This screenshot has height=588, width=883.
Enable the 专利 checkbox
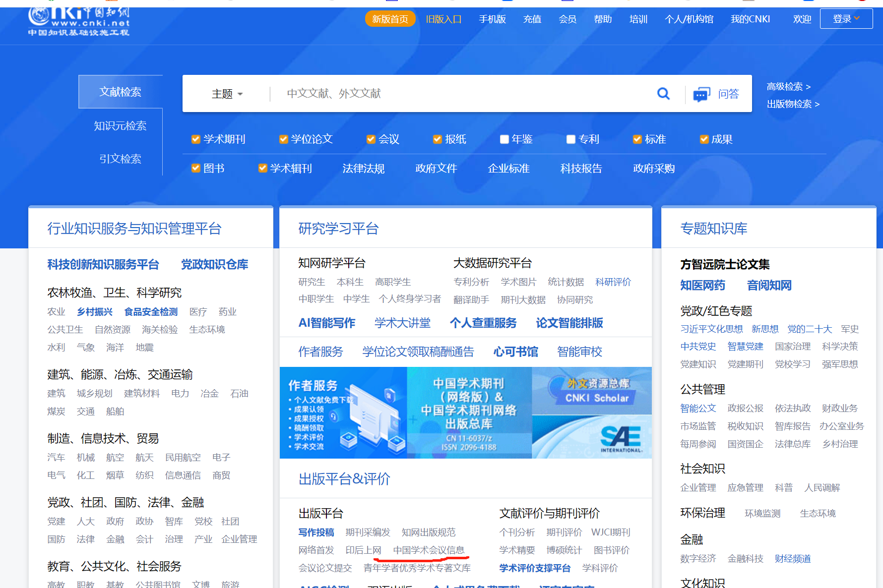(570, 139)
